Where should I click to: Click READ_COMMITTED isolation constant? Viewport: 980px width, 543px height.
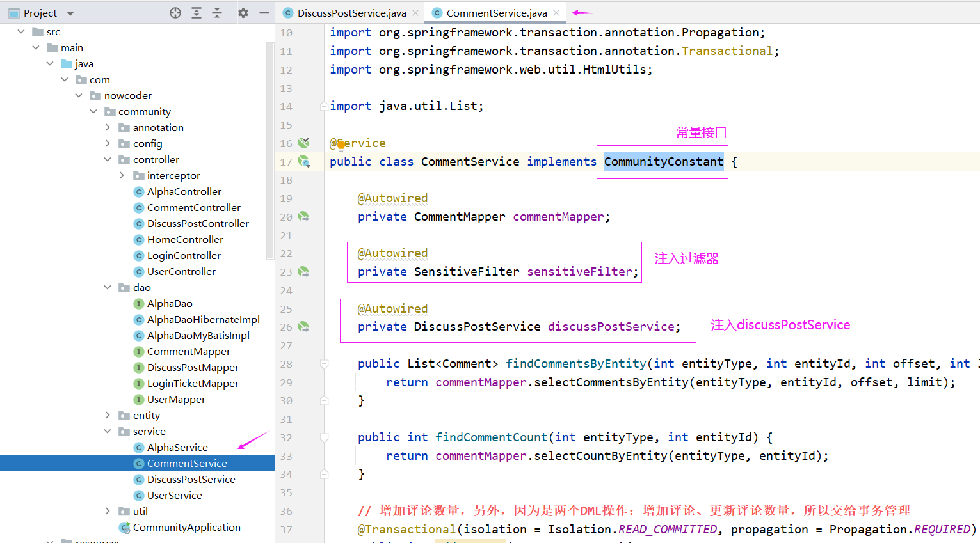[x=668, y=530]
